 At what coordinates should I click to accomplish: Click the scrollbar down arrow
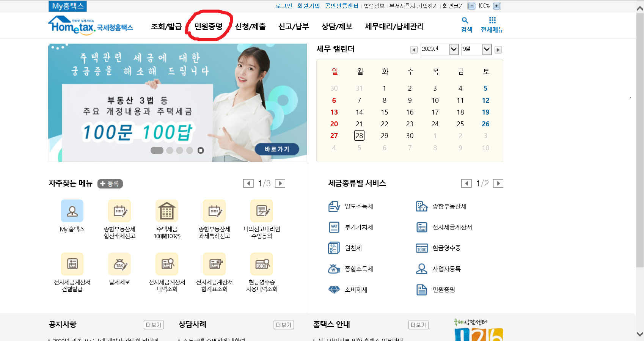[640, 334]
